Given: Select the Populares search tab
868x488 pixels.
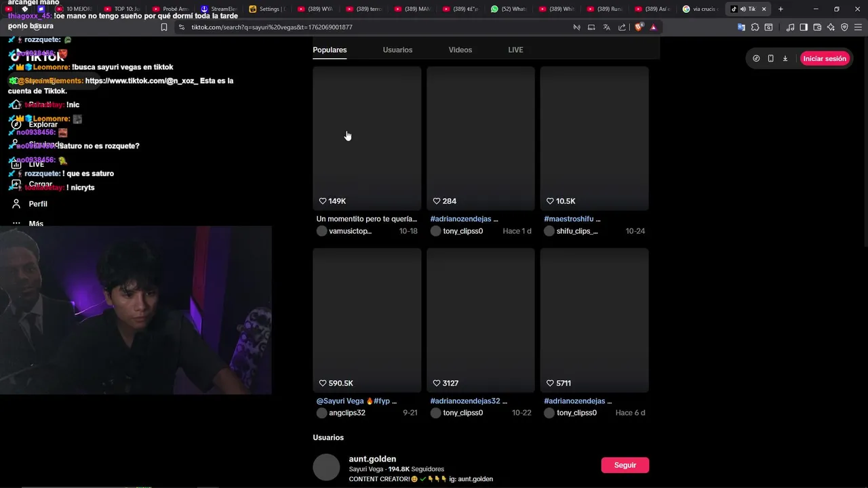Looking at the screenshot, I should point(330,50).
